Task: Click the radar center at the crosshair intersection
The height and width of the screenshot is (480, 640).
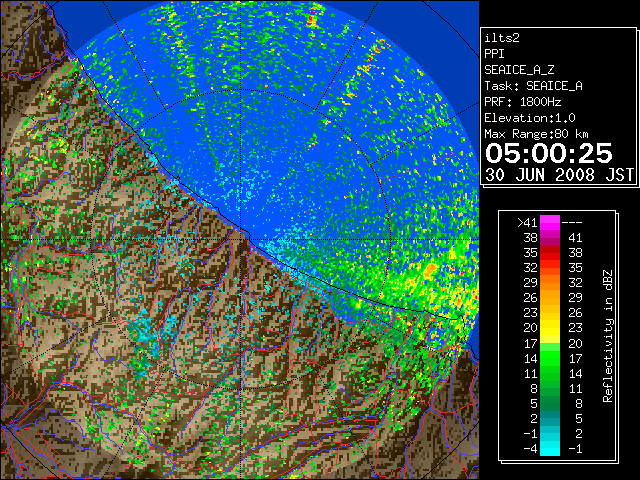Action: click(x=241, y=239)
